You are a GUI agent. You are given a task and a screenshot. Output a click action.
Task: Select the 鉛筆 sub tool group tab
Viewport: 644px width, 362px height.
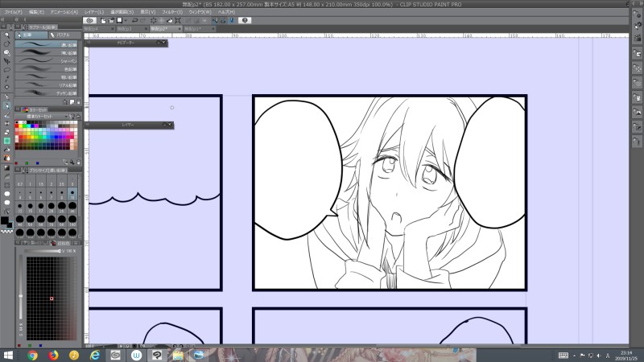click(x=31, y=35)
